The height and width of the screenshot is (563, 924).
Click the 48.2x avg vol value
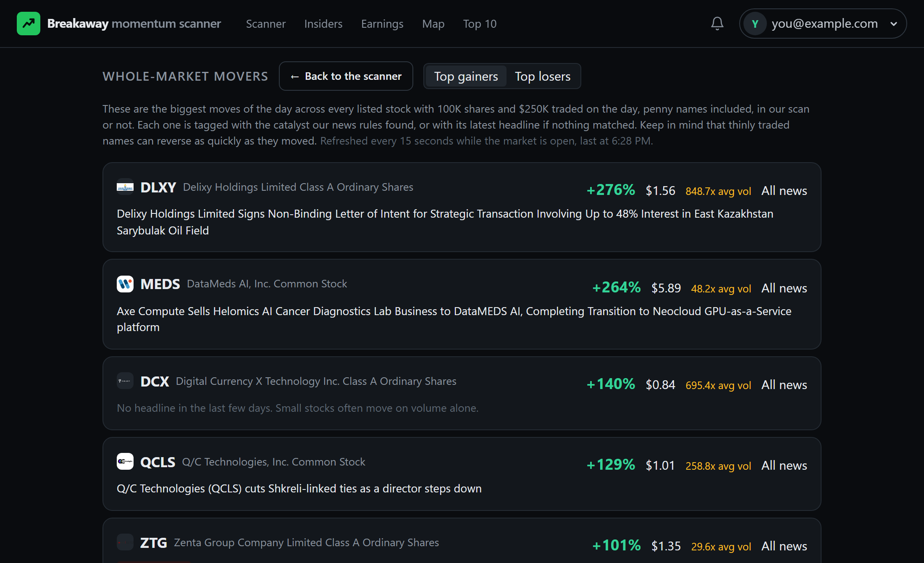coord(721,289)
